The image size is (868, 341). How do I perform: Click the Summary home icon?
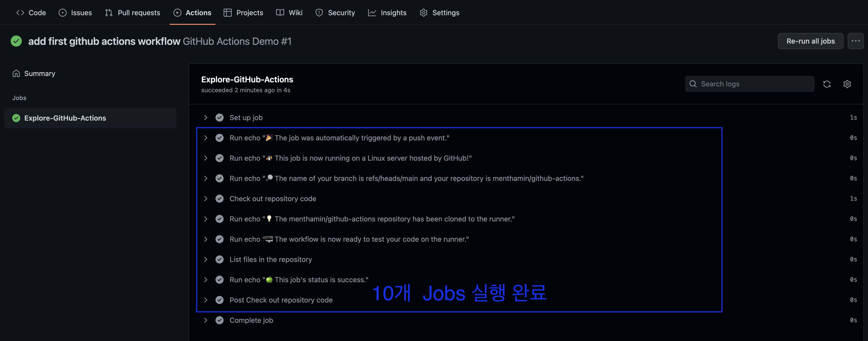16,73
